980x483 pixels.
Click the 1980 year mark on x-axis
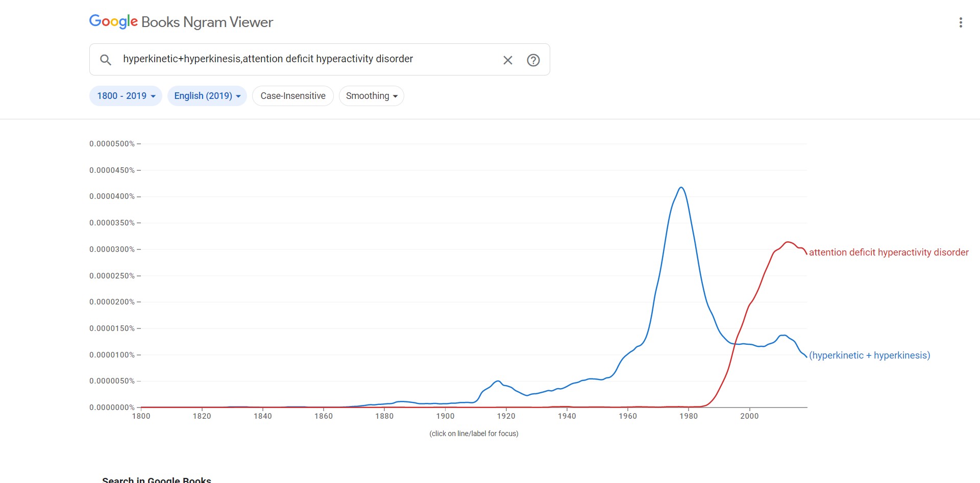point(689,416)
